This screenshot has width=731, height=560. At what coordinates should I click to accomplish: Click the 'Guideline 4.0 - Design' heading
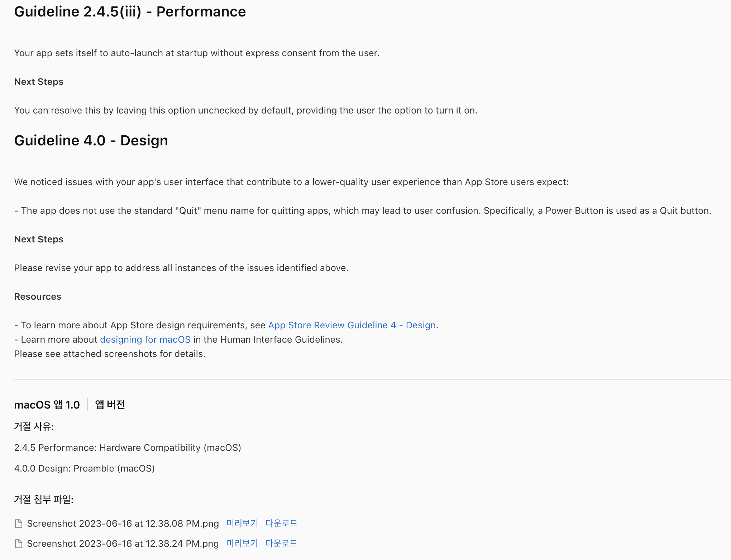[91, 140]
